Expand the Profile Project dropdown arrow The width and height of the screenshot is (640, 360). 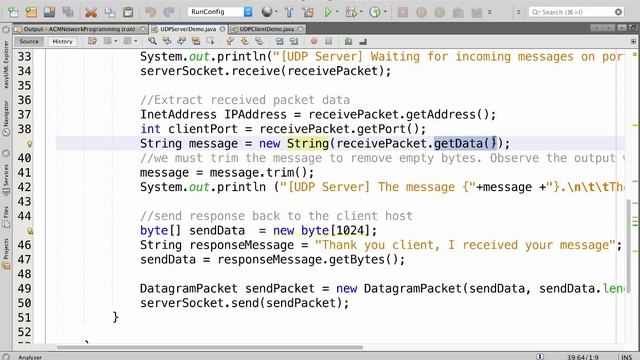click(x=385, y=12)
